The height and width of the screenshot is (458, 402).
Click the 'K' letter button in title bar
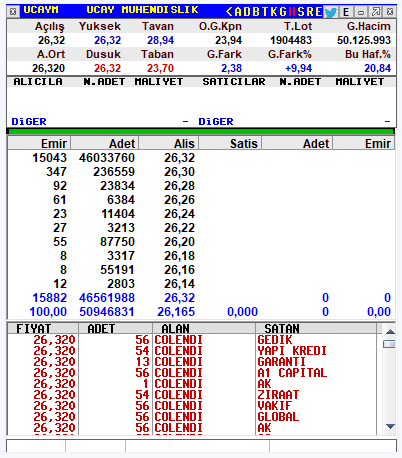274,12
